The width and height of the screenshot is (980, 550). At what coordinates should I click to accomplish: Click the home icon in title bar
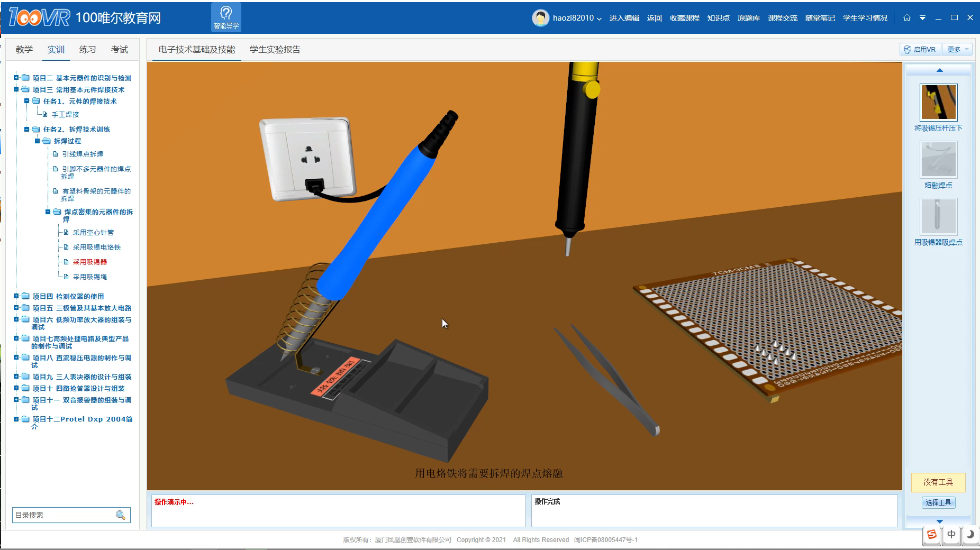pos(906,17)
